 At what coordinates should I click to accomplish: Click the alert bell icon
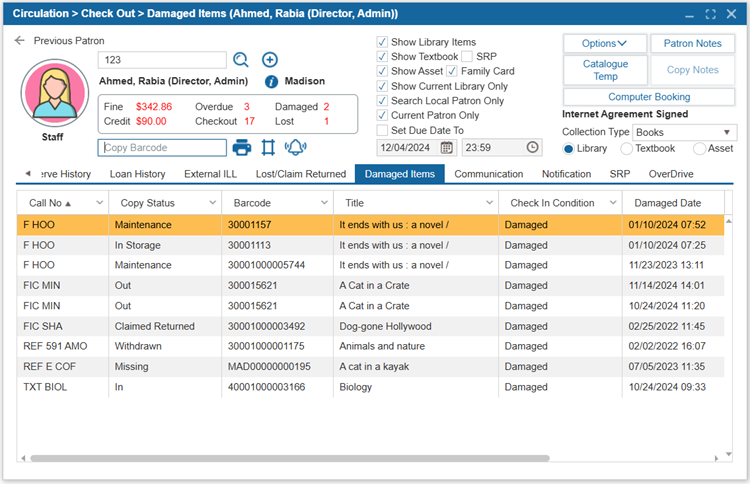click(295, 148)
